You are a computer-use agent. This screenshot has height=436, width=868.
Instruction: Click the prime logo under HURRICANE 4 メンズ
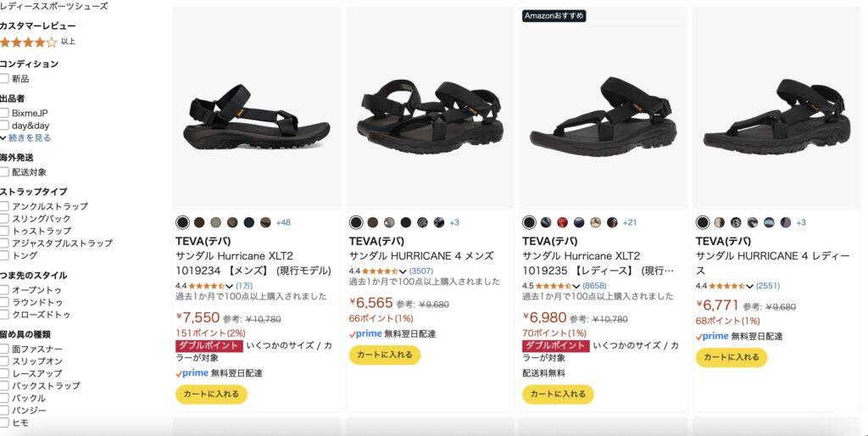click(x=365, y=334)
